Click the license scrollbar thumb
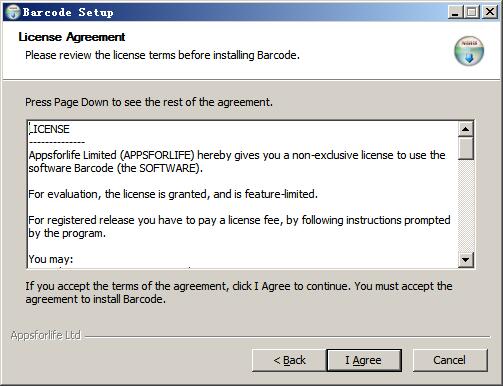Viewport: 503px width, 386px height. click(x=466, y=148)
